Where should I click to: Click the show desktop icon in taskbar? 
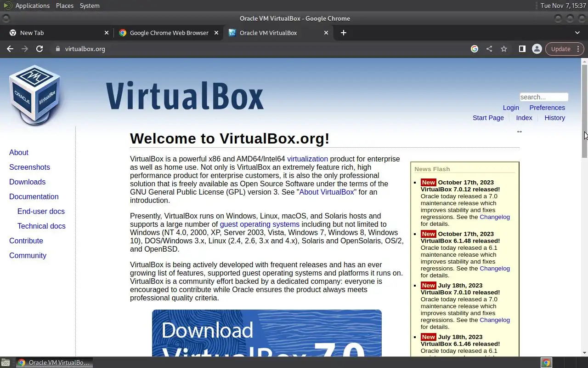pyautogui.click(x=6, y=362)
